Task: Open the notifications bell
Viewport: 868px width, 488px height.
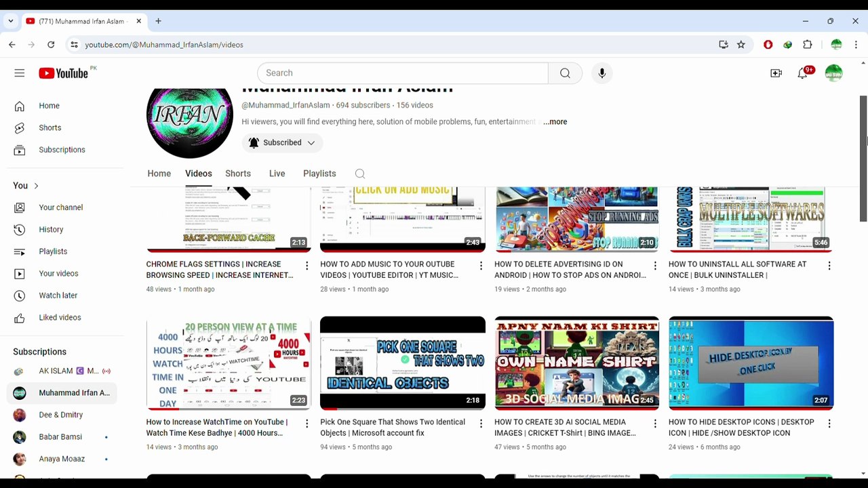Action: [x=803, y=73]
